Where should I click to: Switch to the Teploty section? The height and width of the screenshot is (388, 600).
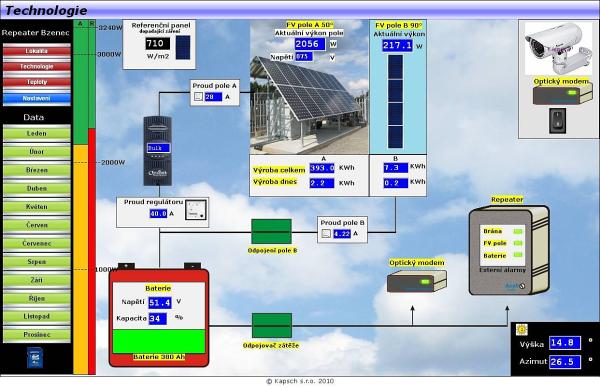[37, 82]
